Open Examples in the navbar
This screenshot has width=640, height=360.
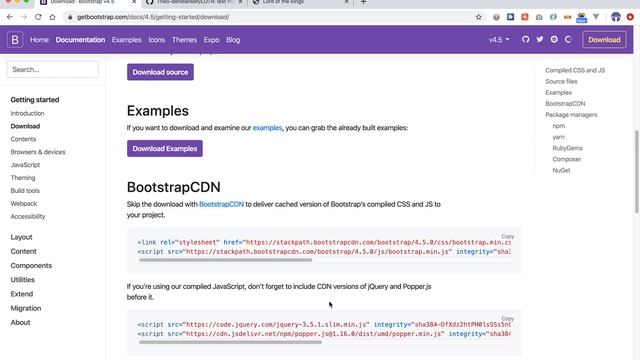127,40
